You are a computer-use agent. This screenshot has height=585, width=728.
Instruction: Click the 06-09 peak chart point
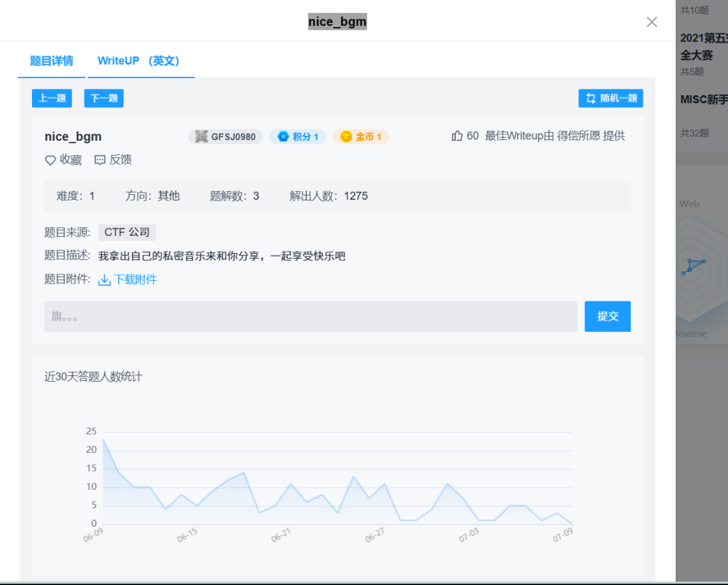[x=104, y=440]
